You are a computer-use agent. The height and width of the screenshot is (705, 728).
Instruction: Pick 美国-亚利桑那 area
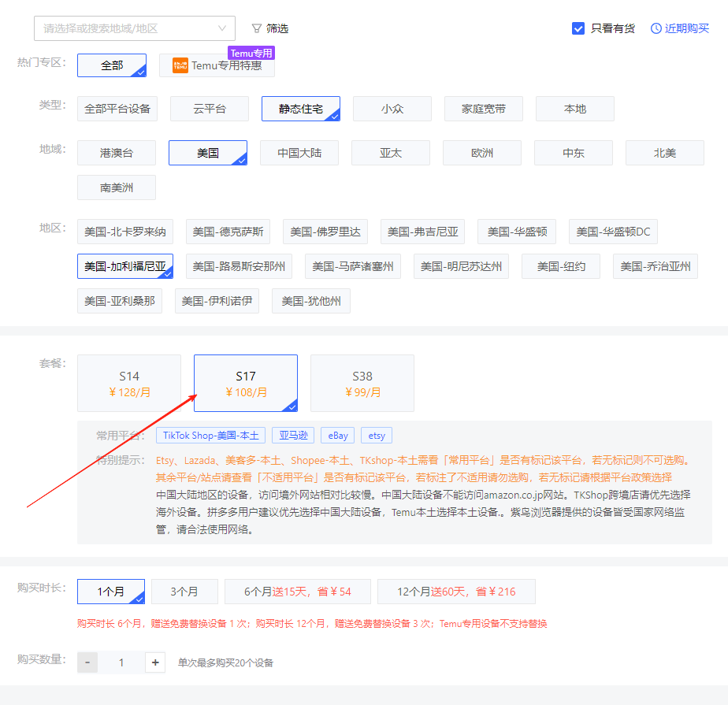(120, 301)
